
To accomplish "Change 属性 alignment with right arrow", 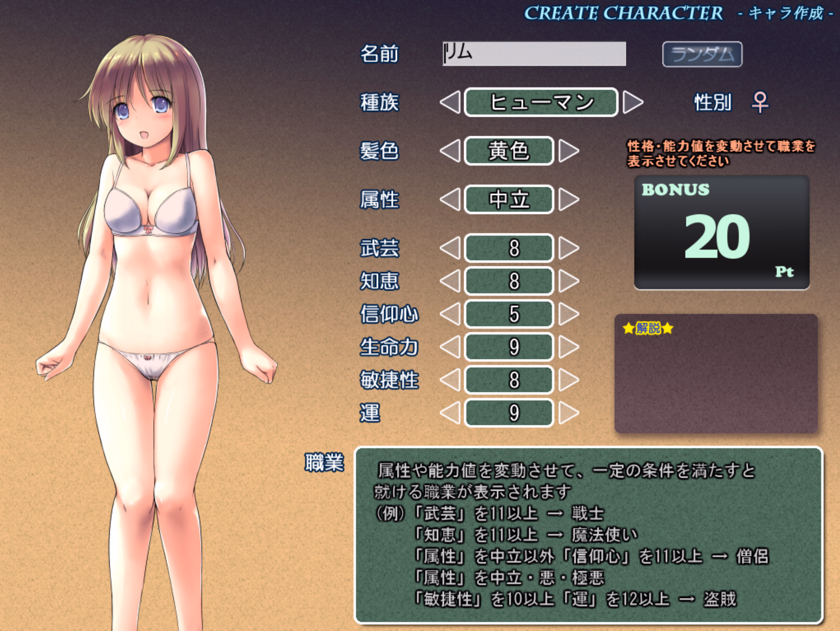I will [x=569, y=199].
